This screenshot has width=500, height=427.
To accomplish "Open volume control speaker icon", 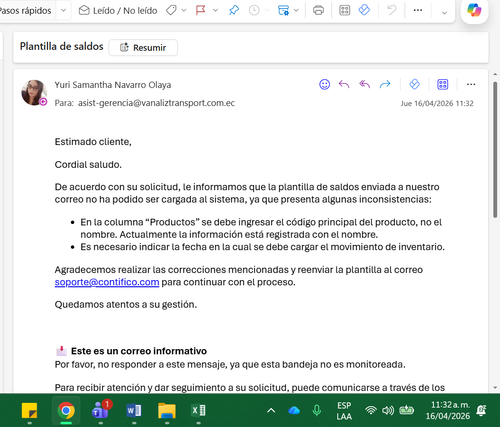I will click(388, 410).
